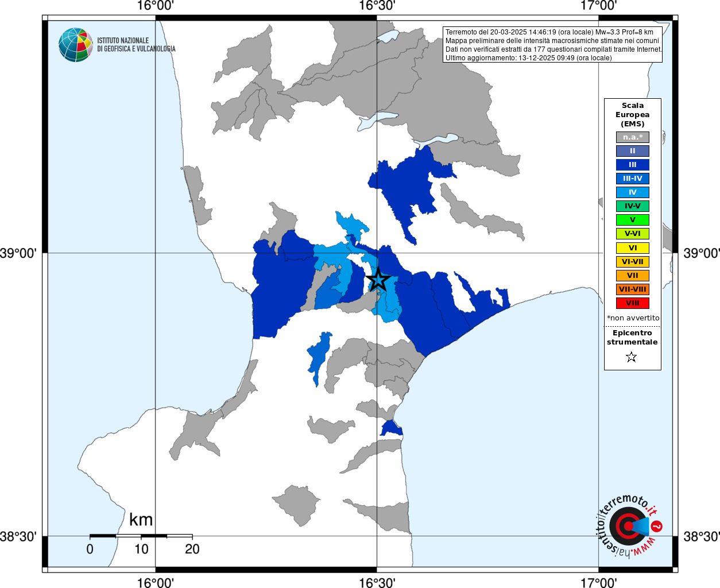Click the top 16°30' longitude label
This screenshot has height=588, width=720.
point(377,6)
